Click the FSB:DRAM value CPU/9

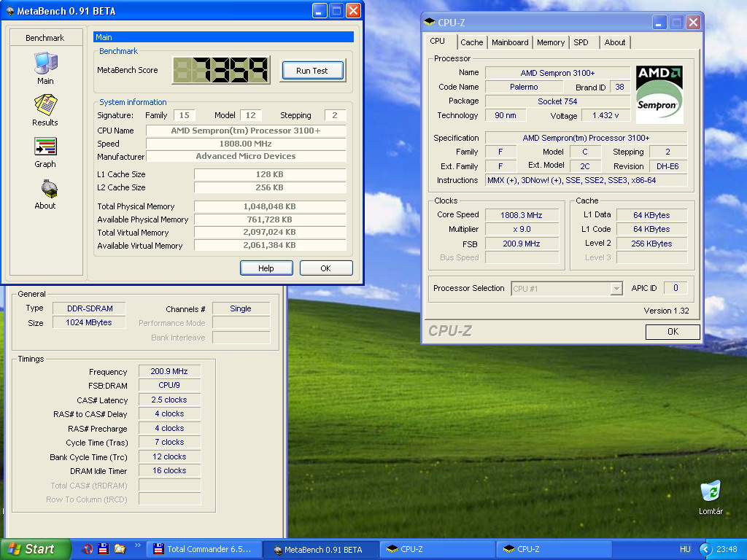point(169,385)
